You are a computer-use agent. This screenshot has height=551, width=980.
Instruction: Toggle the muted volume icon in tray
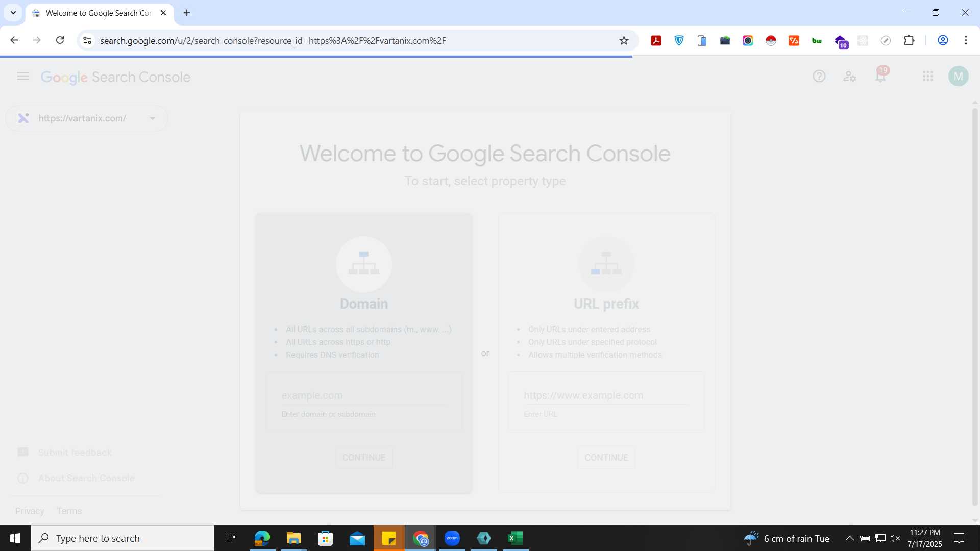(x=895, y=538)
